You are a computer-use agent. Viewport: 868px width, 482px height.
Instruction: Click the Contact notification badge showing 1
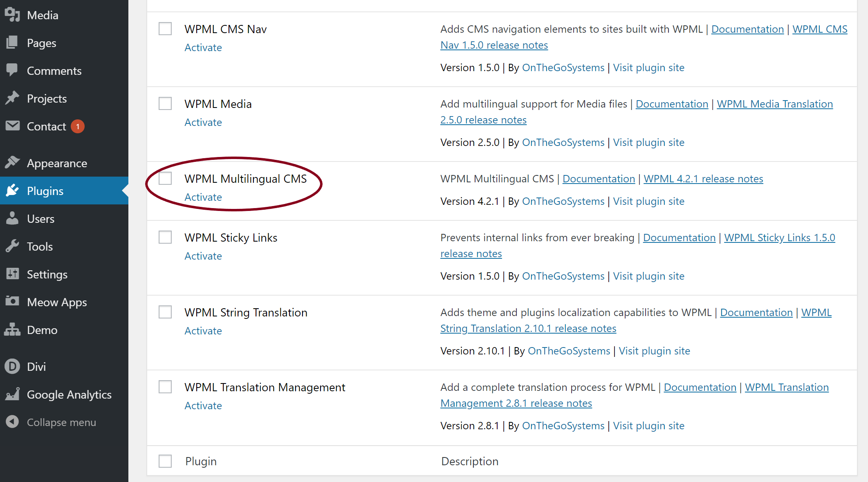click(x=78, y=126)
